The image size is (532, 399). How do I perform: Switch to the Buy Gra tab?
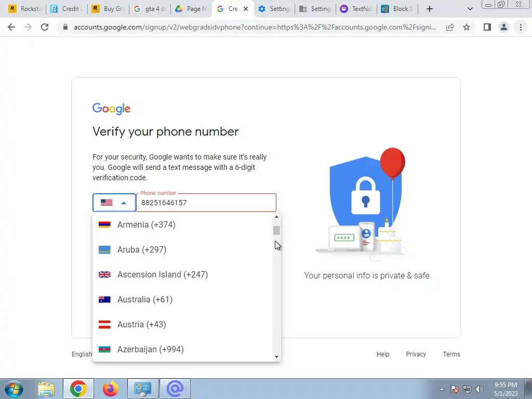[x=109, y=9]
